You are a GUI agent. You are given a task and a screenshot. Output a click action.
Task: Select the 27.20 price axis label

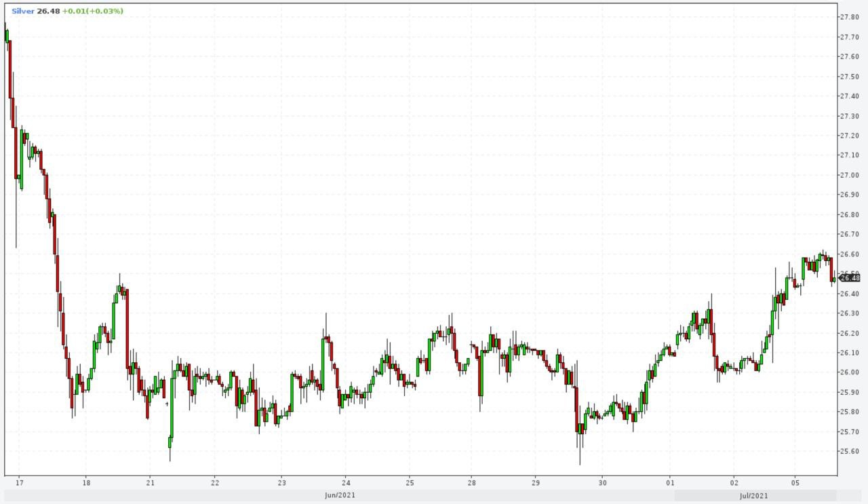point(851,136)
